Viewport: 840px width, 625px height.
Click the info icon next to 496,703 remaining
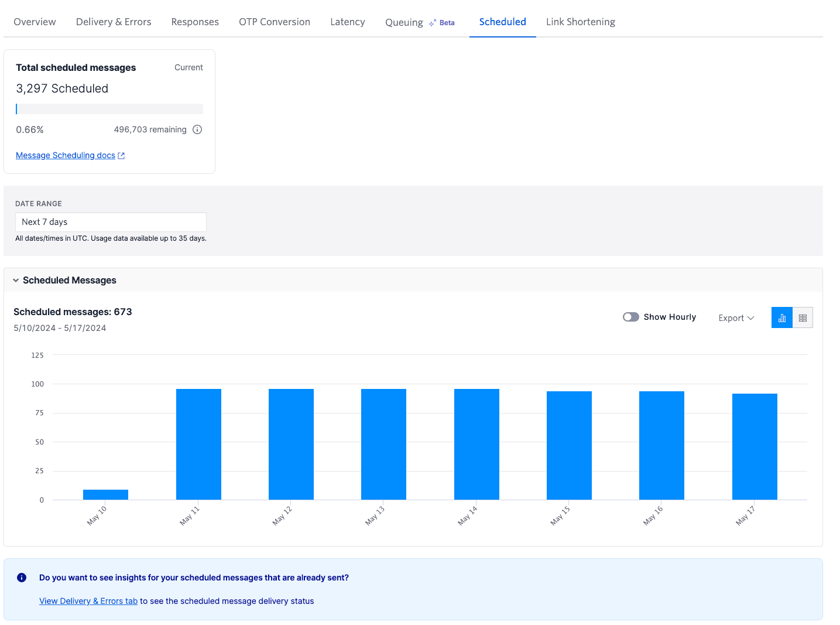(197, 129)
